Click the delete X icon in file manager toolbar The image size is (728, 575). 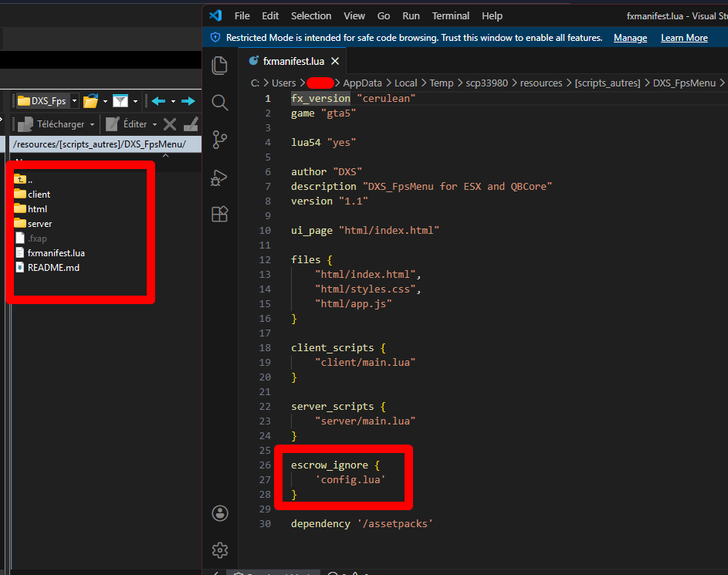pyautogui.click(x=170, y=124)
